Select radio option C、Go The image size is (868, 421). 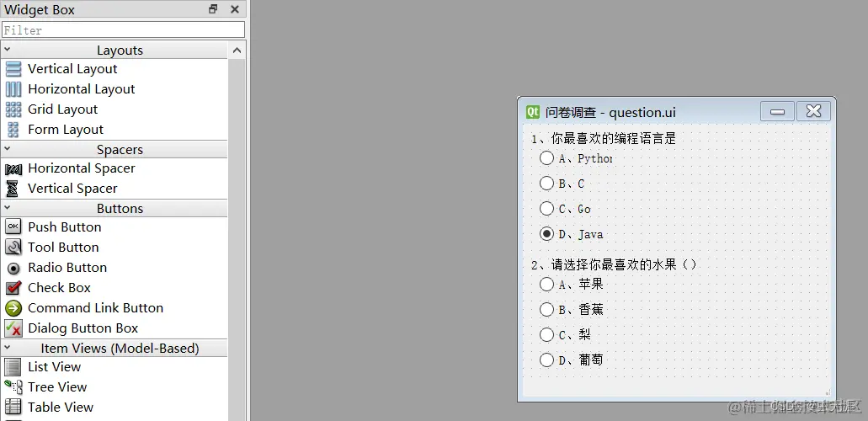pyautogui.click(x=565, y=209)
